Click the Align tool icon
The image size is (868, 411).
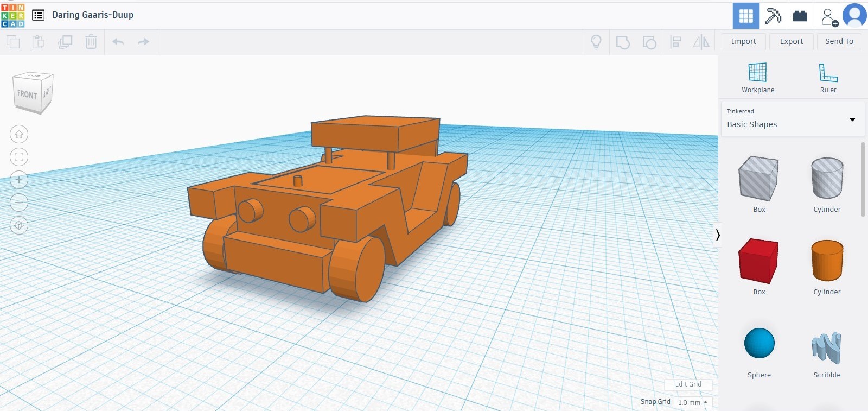pos(676,42)
